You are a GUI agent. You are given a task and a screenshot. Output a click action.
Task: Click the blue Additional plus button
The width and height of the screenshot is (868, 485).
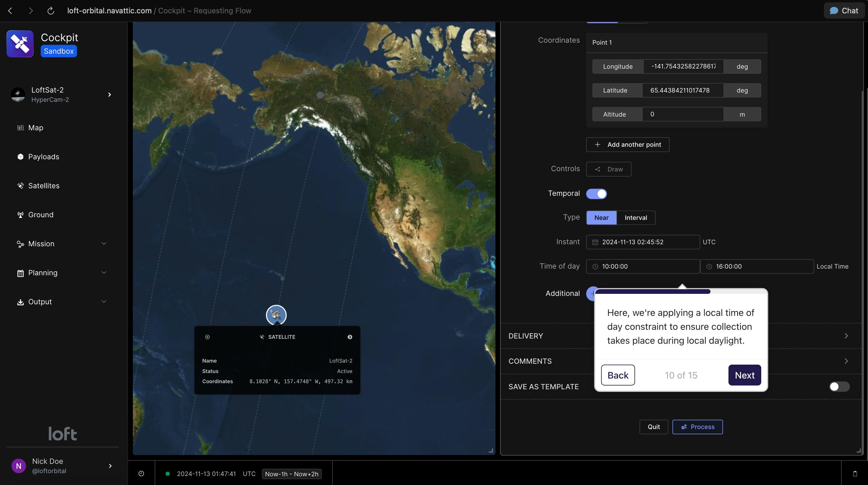click(x=591, y=293)
